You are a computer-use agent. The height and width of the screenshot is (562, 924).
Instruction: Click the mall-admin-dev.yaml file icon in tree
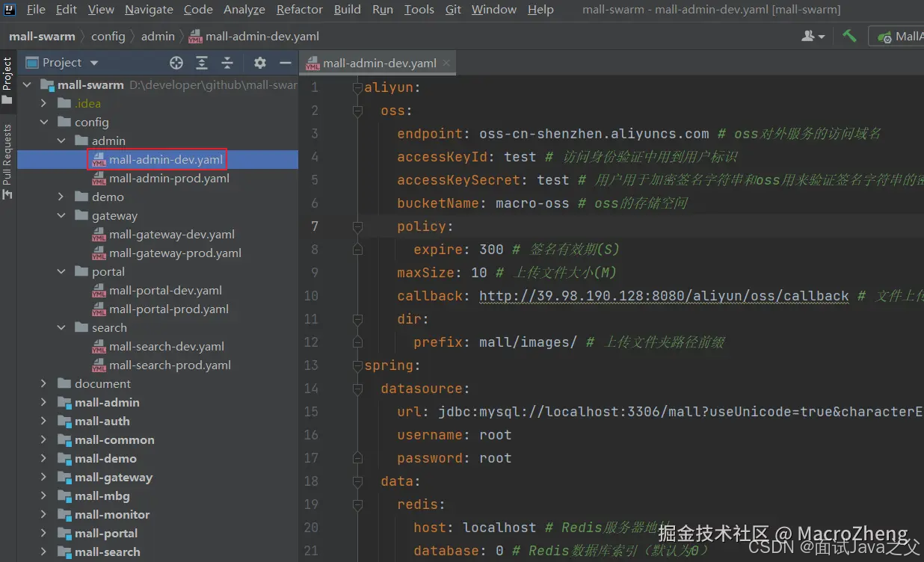click(98, 159)
